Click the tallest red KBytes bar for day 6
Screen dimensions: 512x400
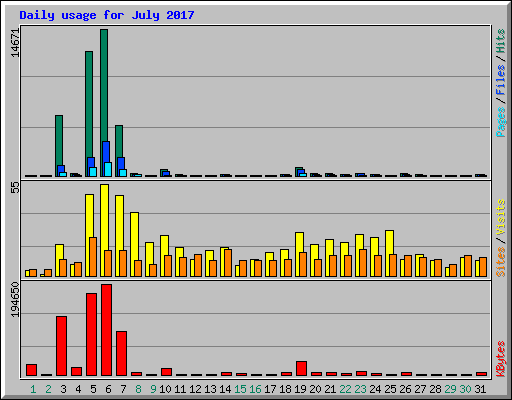107,330
